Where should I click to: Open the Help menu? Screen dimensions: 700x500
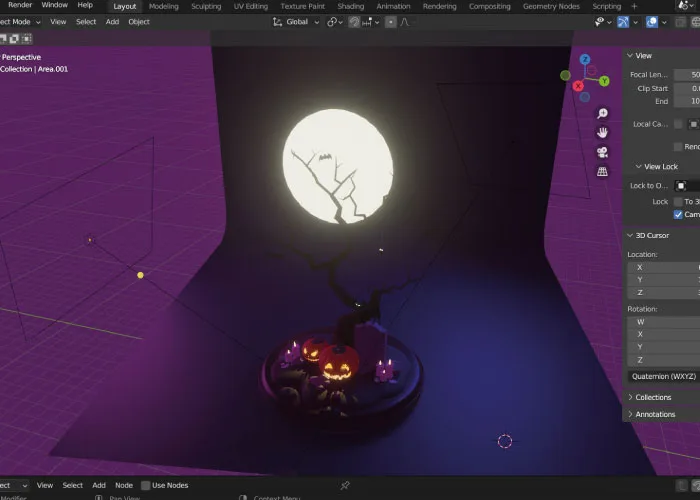[x=85, y=5]
